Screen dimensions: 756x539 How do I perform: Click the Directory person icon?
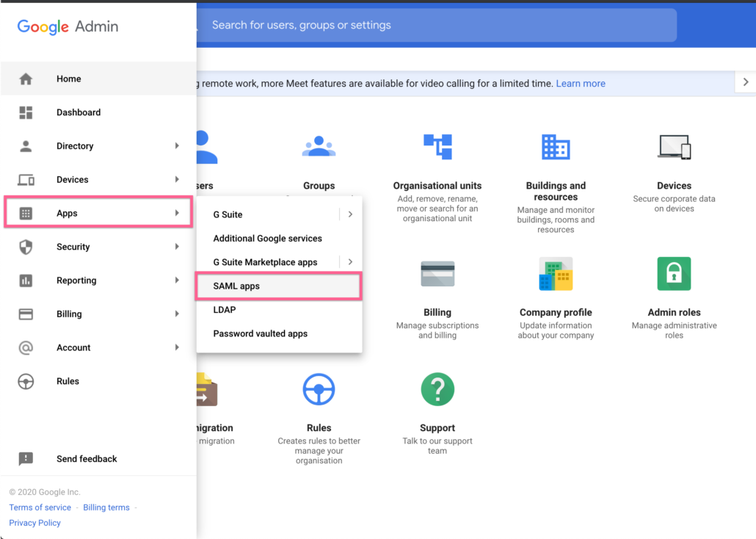[26, 145]
